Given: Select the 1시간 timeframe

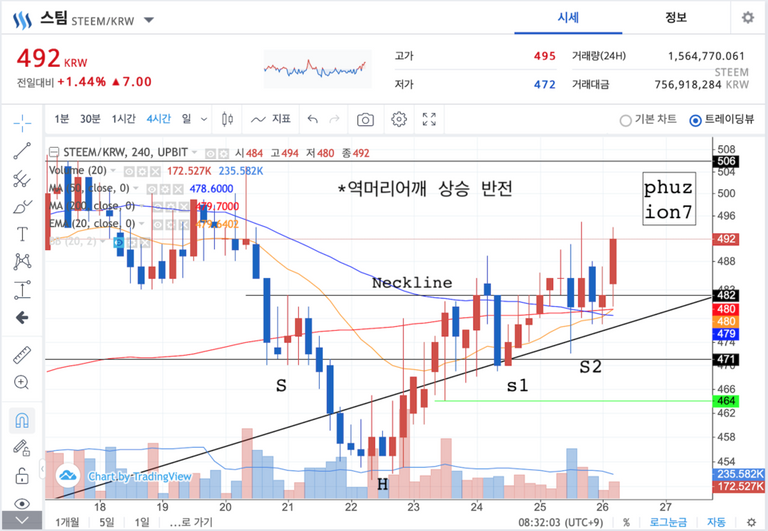Looking at the screenshot, I should coord(123,119).
